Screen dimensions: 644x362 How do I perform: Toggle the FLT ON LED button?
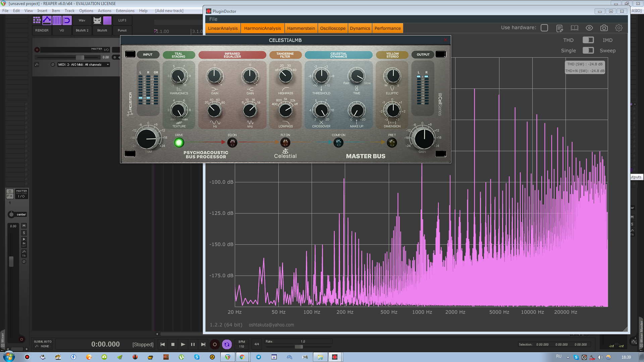(x=285, y=142)
